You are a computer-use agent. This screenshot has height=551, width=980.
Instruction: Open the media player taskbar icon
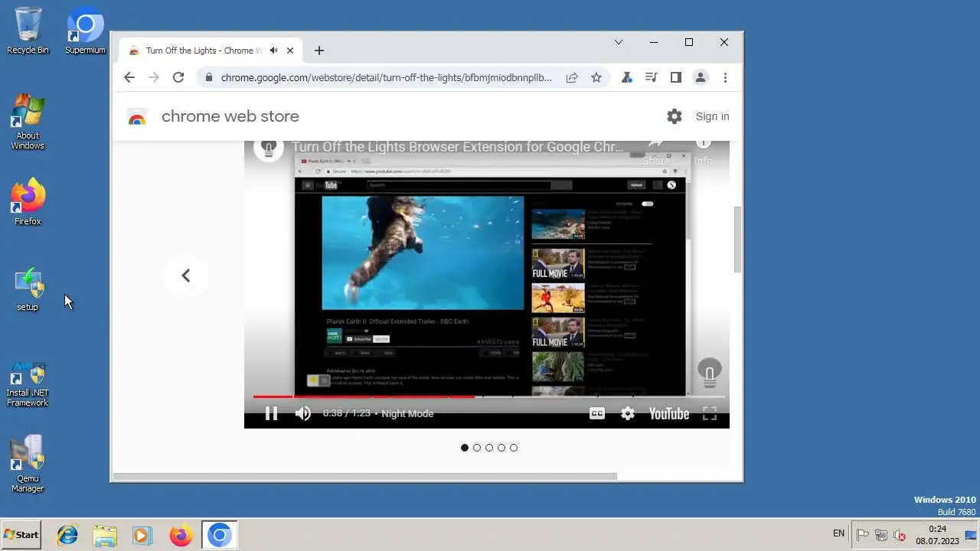point(142,535)
